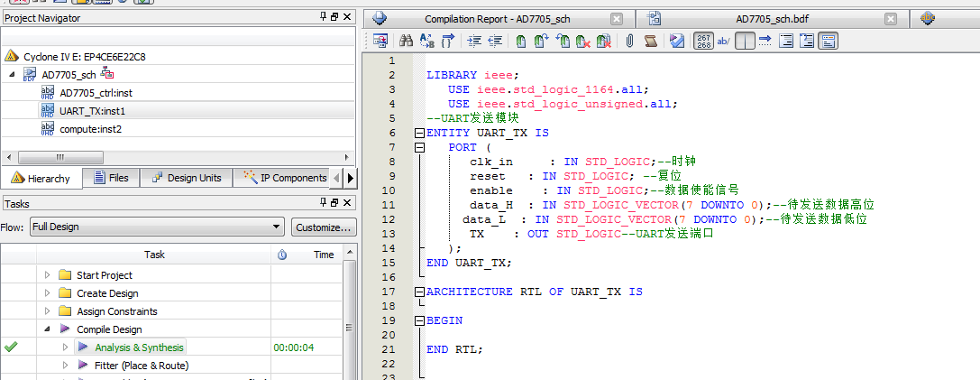
Task: Switch to the Files tab
Action: click(x=109, y=178)
